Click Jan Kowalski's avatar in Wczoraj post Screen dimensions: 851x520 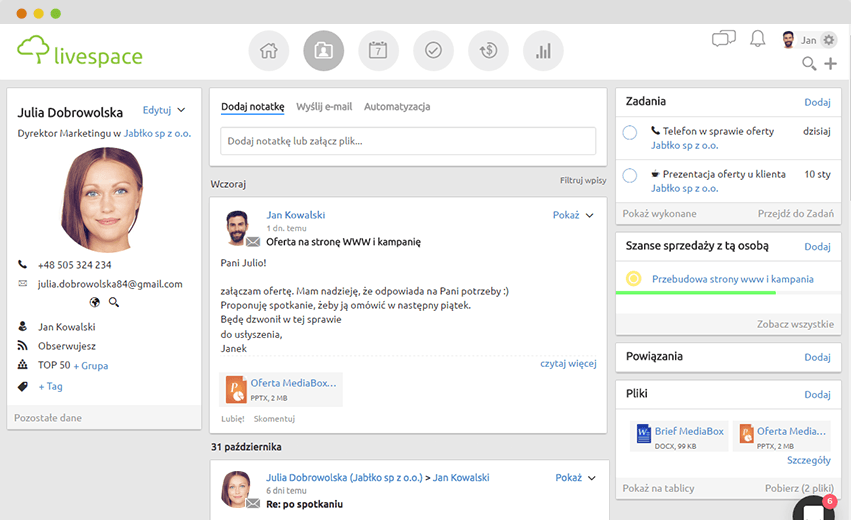click(x=237, y=227)
